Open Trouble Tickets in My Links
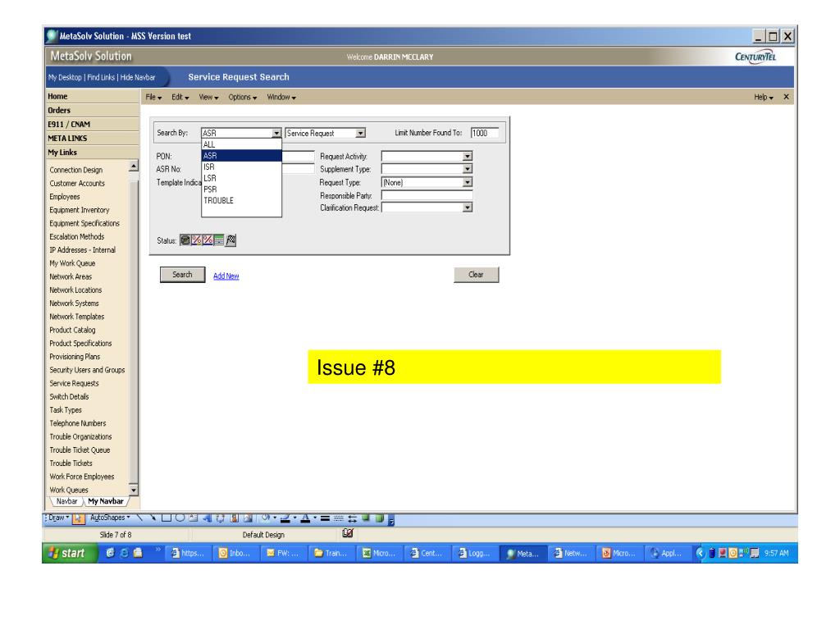Viewport: 840px width, 630px height. click(71, 463)
